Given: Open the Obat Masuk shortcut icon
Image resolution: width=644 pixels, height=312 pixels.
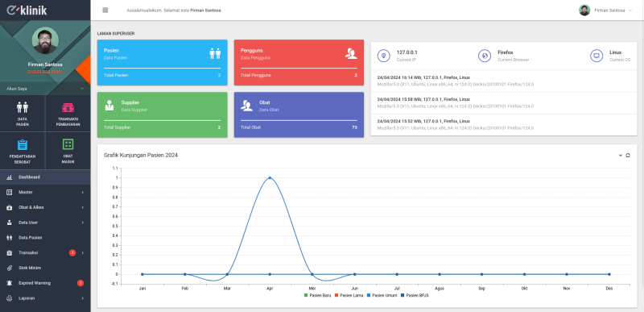Looking at the screenshot, I should (68, 144).
